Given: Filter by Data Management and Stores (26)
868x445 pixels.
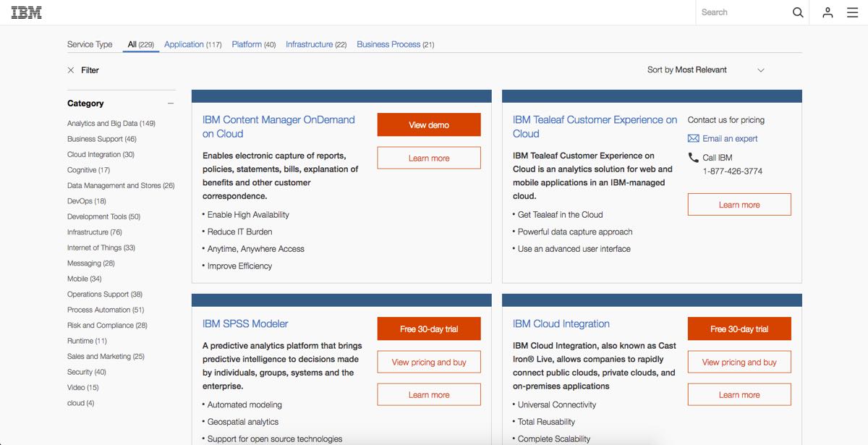Looking at the screenshot, I should point(121,185).
